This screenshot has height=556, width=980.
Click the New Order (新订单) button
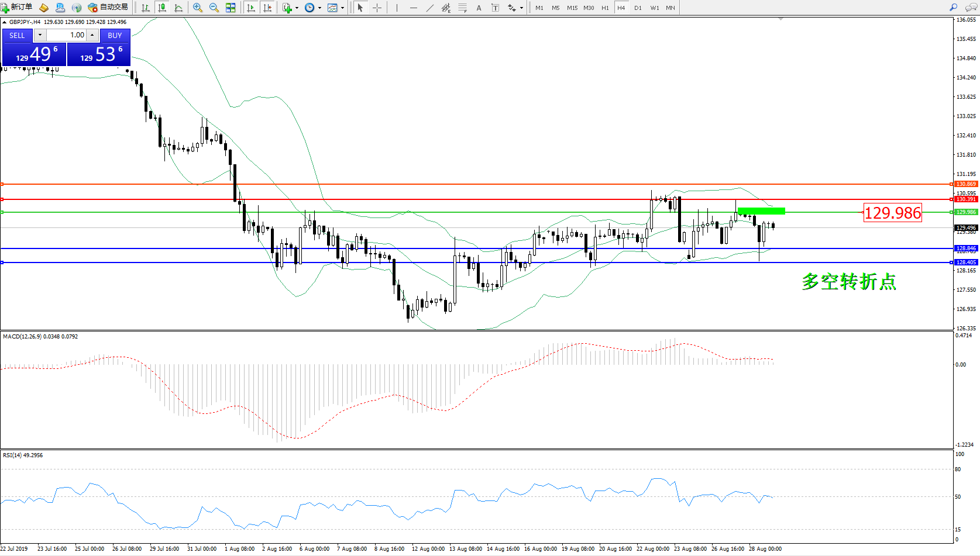pyautogui.click(x=16, y=8)
